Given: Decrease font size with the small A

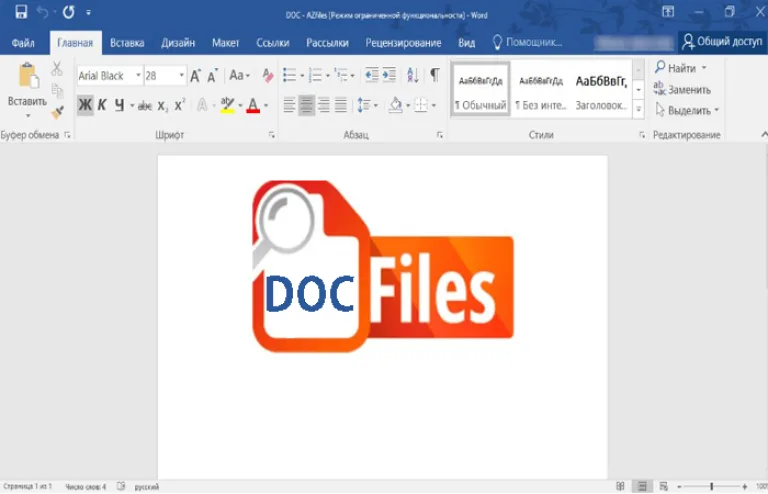Looking at the screenshot, I should click(213, 75).
